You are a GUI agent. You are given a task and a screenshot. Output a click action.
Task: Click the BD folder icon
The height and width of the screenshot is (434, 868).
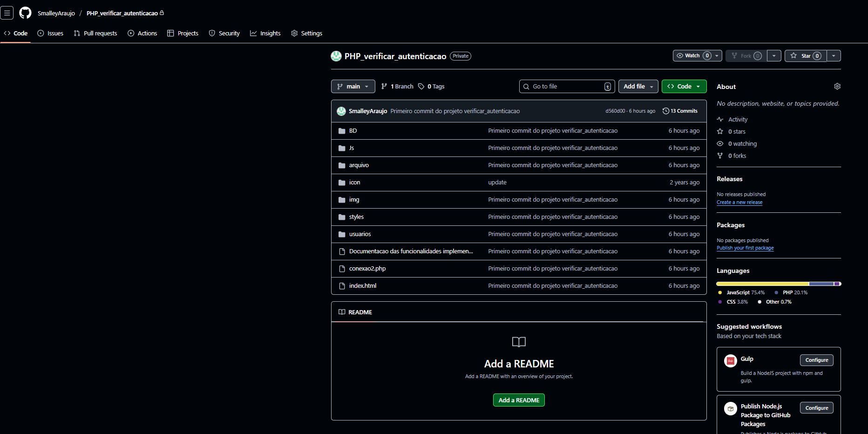coord(342,131)
